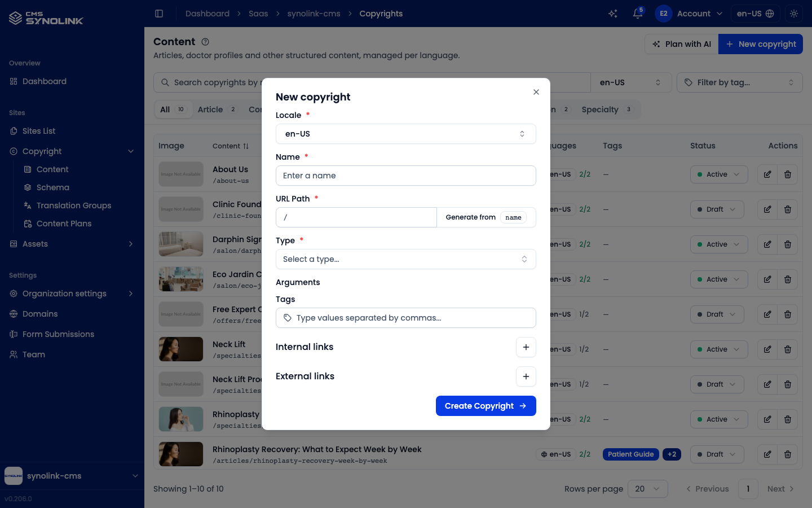812x508 pixels.
Task: Delete the Clinic Found row
Action: [788, 209]
